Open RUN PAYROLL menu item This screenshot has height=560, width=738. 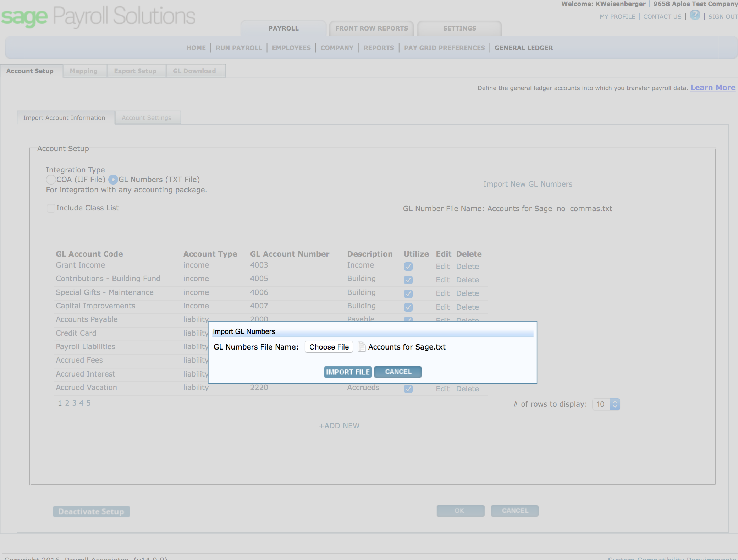239,48
